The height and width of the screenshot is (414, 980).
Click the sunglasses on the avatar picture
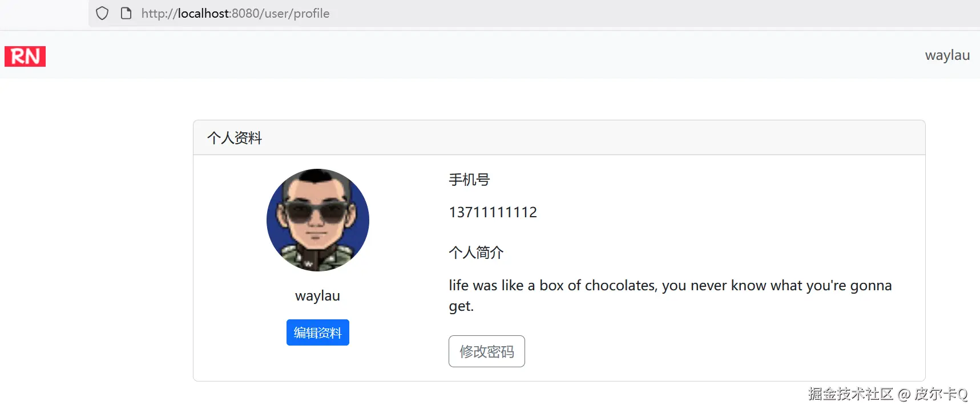[316, 213]
